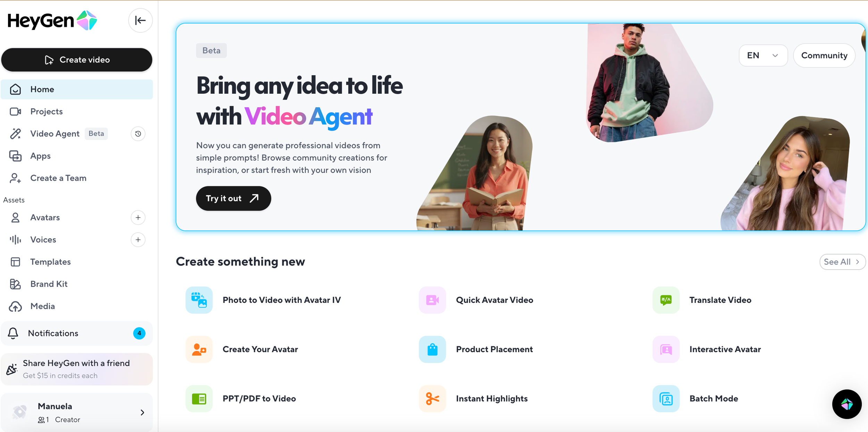The width and height of the screenshot is (868, 432).
Task: Open Notifications with 4 badge
Action: tap(77, 333)
